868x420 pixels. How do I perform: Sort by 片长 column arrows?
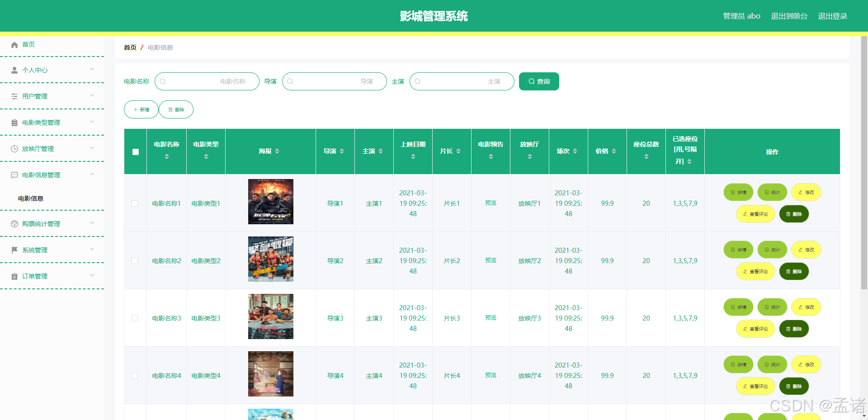pos(458,151)
